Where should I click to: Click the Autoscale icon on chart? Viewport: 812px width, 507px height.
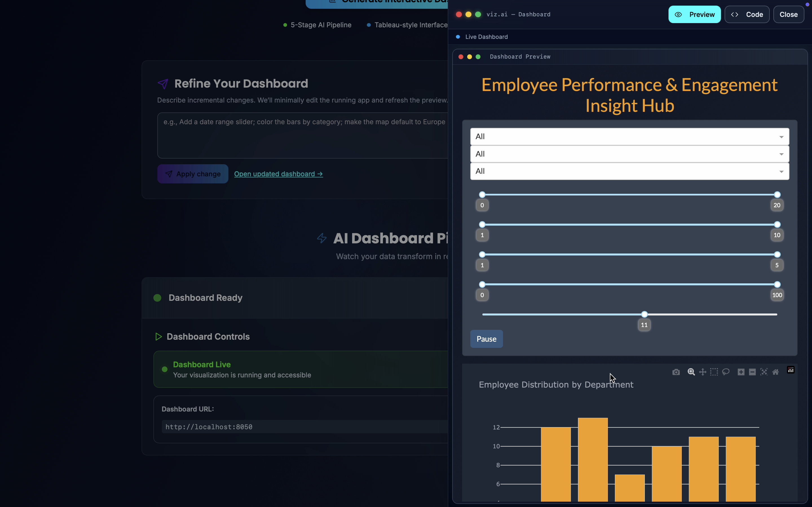coord(764,372)
